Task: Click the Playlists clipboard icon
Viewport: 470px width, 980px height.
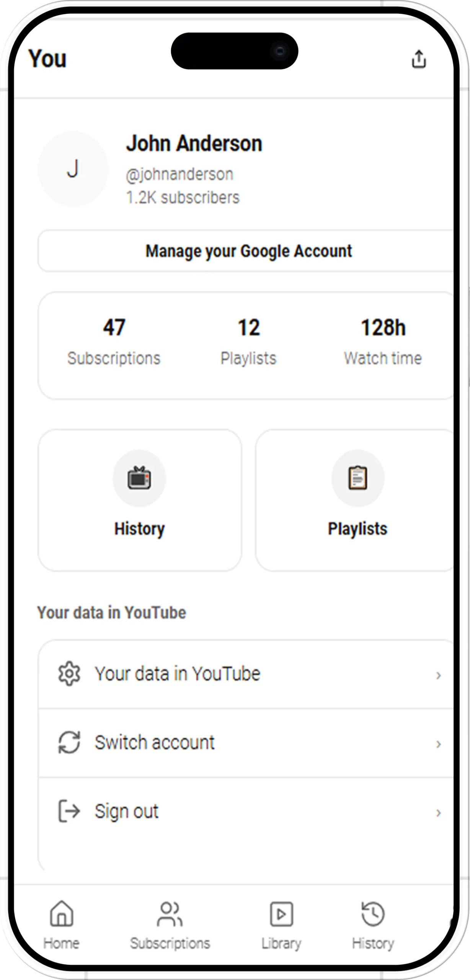Action: pyautogui.click(x=358, y=478)
